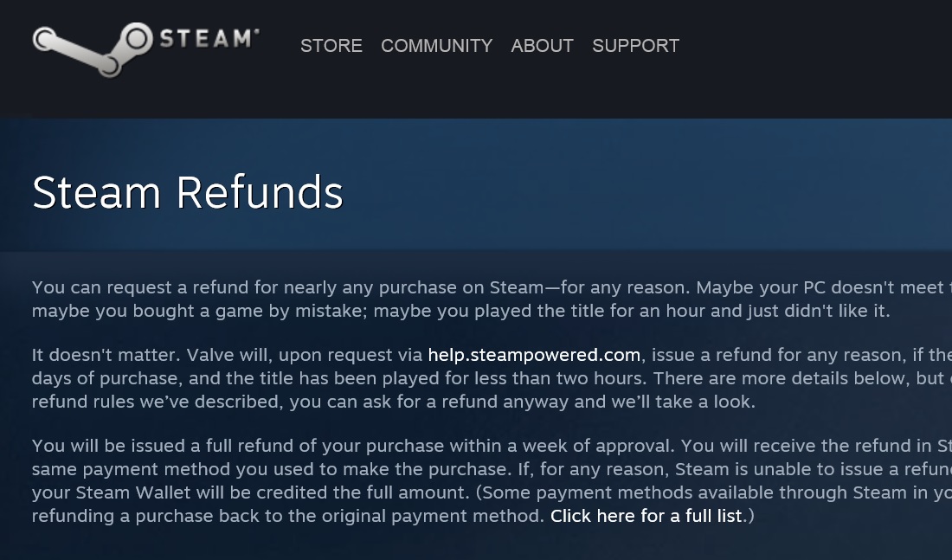Follow the help.steampowered.com link
The width and height of the screenshot is (952, 560).
[534, 355]
